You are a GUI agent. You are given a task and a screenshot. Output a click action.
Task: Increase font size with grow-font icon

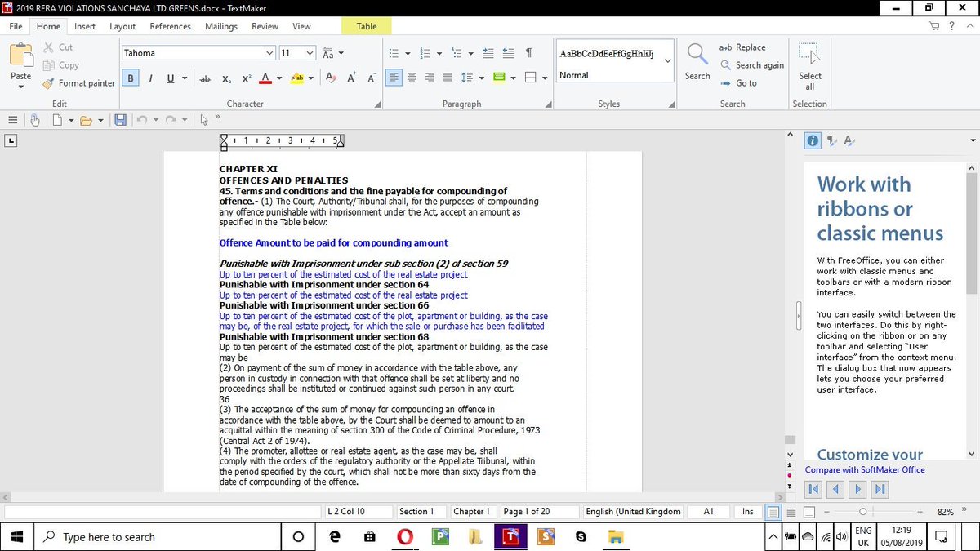[351, 78]
